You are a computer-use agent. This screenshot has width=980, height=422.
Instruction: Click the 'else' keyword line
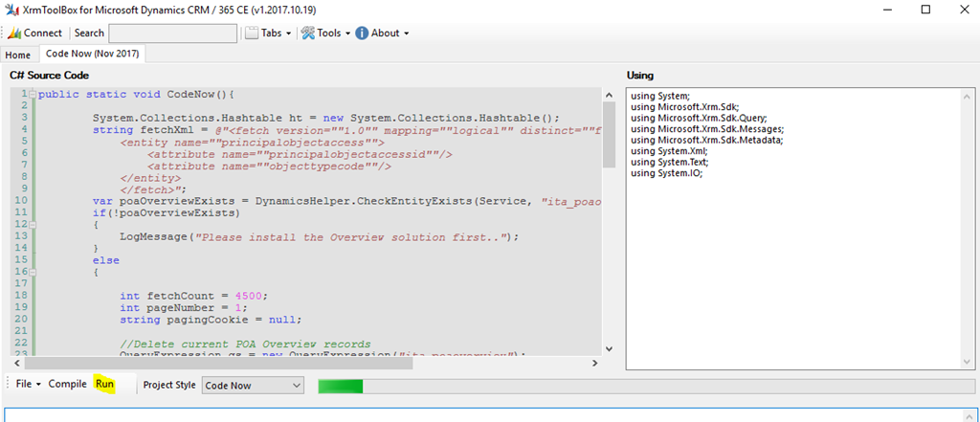pos(105,260)
